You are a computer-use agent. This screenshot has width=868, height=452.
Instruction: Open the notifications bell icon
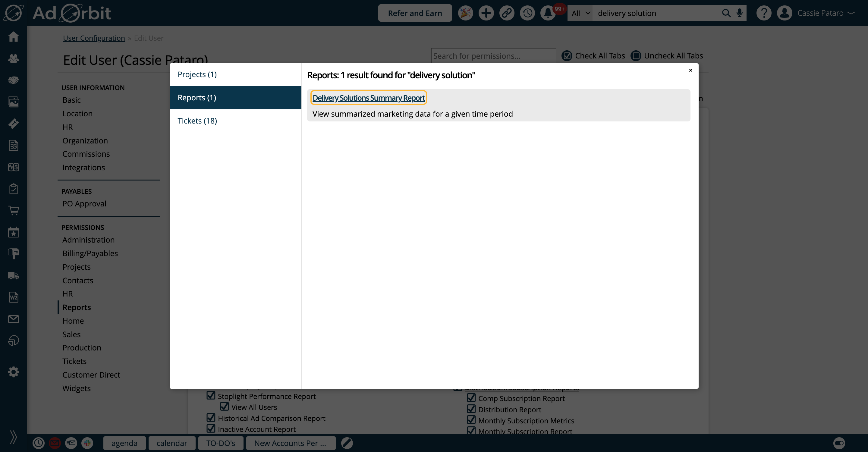pyautogui.click(x=548, y=13)
